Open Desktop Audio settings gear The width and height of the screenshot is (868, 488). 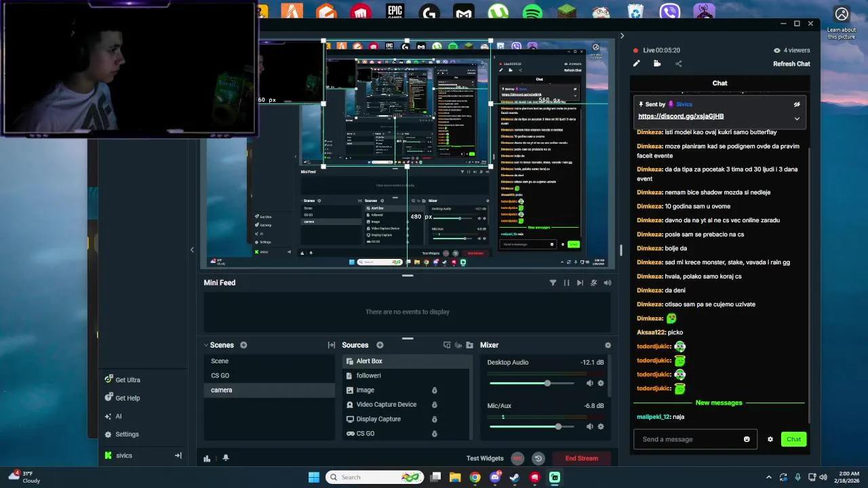pos(600,383)
